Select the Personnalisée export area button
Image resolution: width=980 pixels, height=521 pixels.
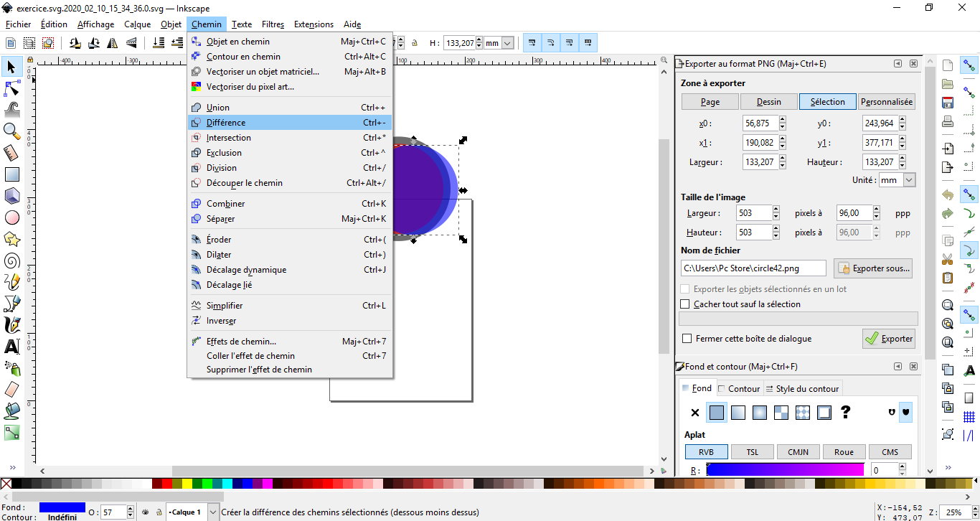click(887, 102)
